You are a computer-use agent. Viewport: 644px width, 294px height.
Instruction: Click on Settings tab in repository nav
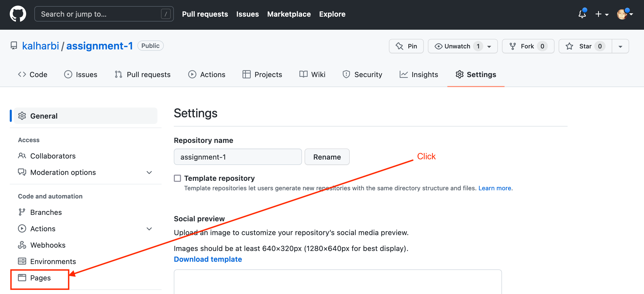[476, 74]
